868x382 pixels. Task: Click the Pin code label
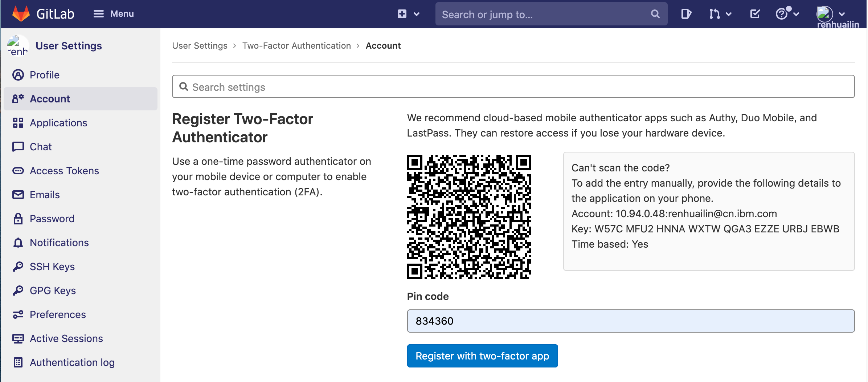[428, 296]
